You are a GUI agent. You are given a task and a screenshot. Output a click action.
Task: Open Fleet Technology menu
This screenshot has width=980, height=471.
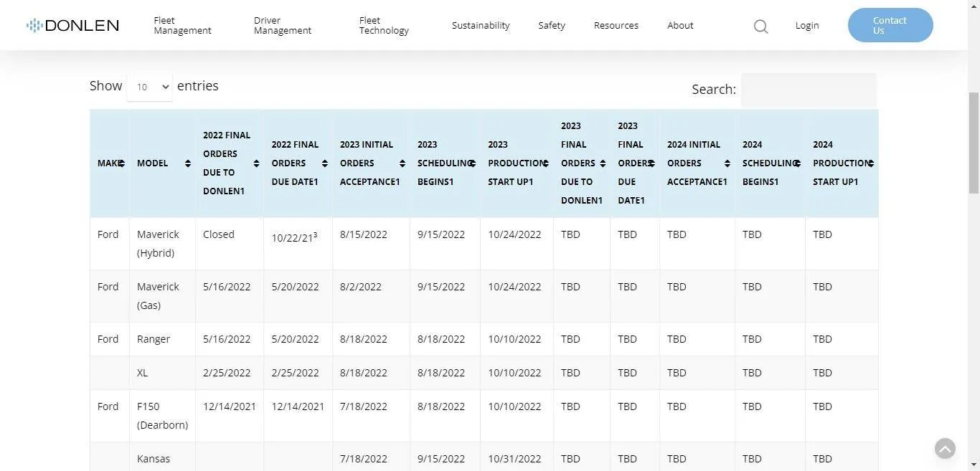[x=384, y=26]
